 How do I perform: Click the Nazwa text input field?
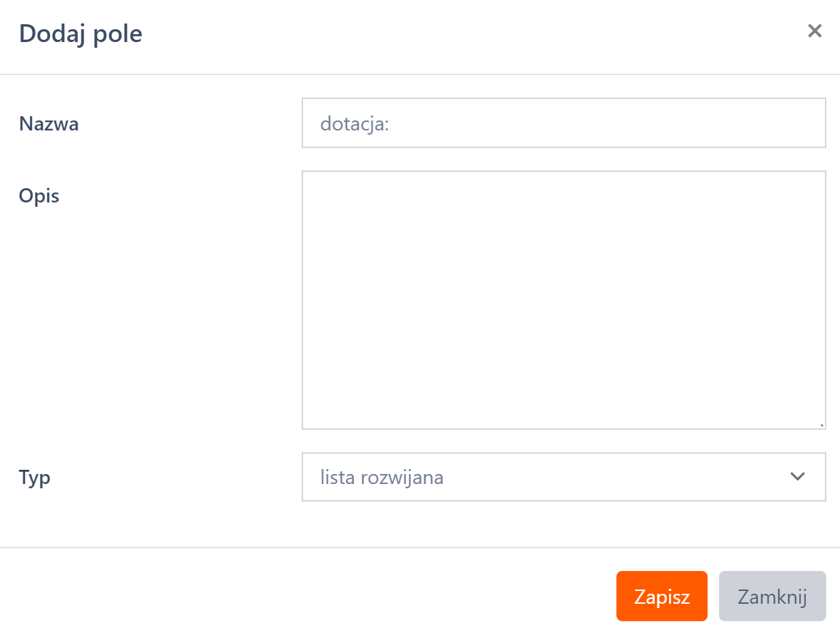click(x=563, y=123)
